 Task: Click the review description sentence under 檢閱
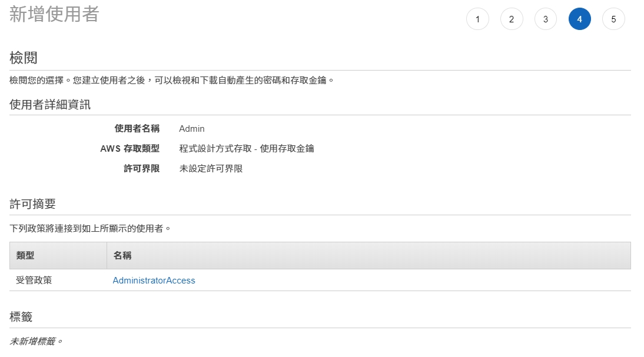[x=172, y=80]
